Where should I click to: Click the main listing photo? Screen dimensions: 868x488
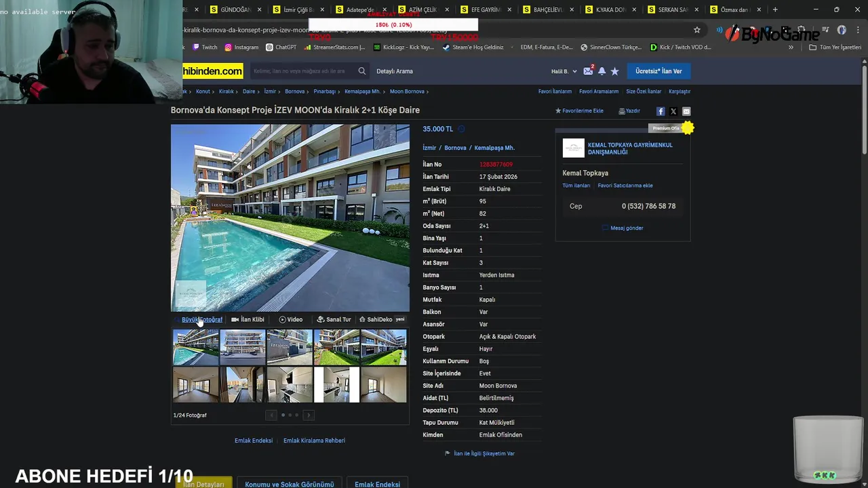(x=290, y=218)
